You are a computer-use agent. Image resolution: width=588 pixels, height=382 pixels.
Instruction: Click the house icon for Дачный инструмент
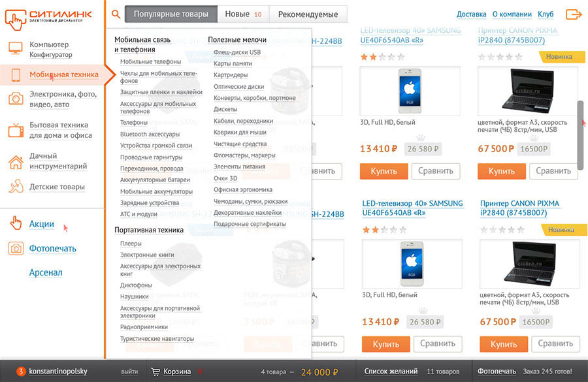pyautogui.click(x=16, y=161)
